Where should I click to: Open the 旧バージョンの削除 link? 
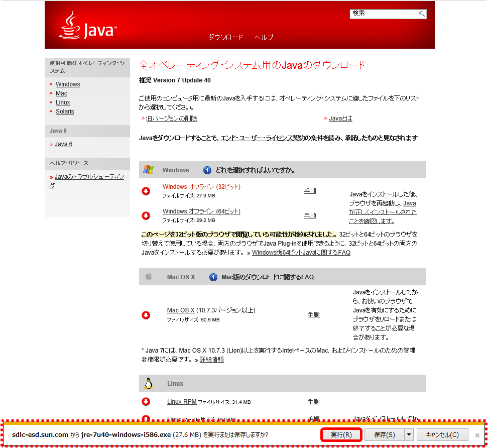(172, 119)
